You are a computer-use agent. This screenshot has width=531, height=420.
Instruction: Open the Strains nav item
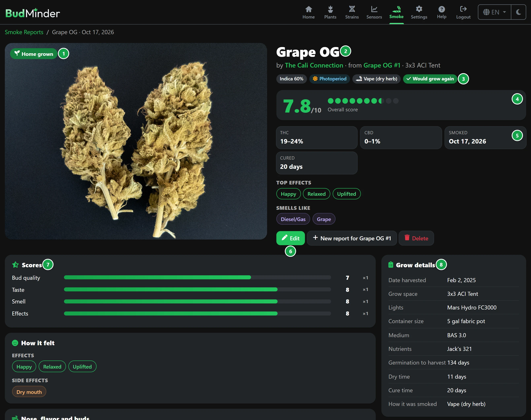click(x=352, y=12)
